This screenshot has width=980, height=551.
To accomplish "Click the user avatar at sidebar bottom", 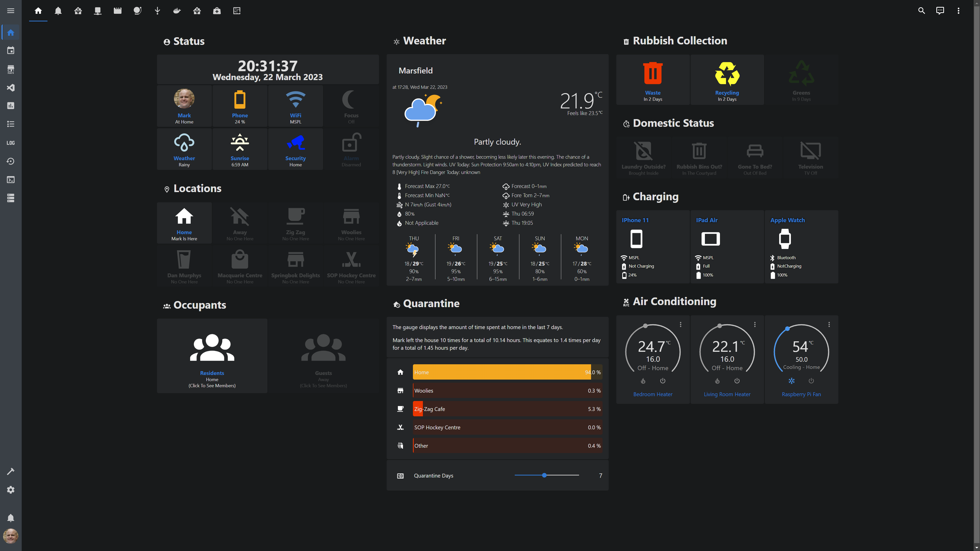I will pyautogui.click(x=11, y=536).
